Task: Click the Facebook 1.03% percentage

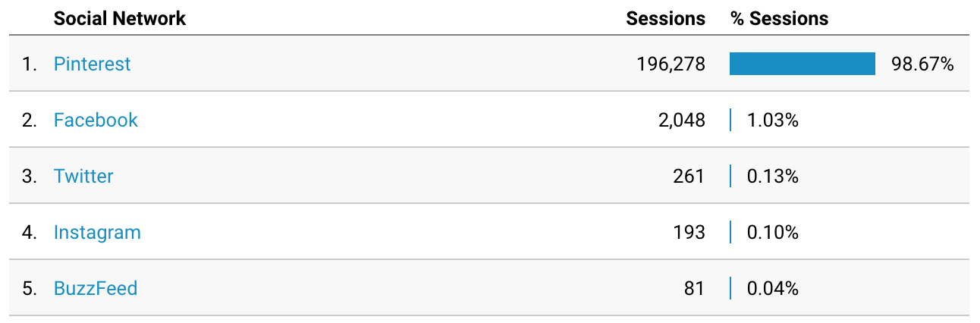Action: point(773,121)
